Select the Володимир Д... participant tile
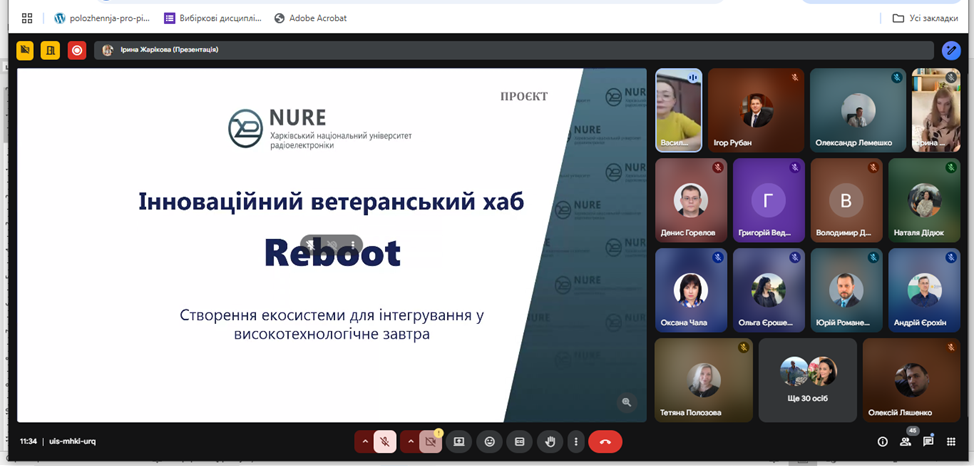Viewport: 974px width, 466px height. [x=846, y=200]
